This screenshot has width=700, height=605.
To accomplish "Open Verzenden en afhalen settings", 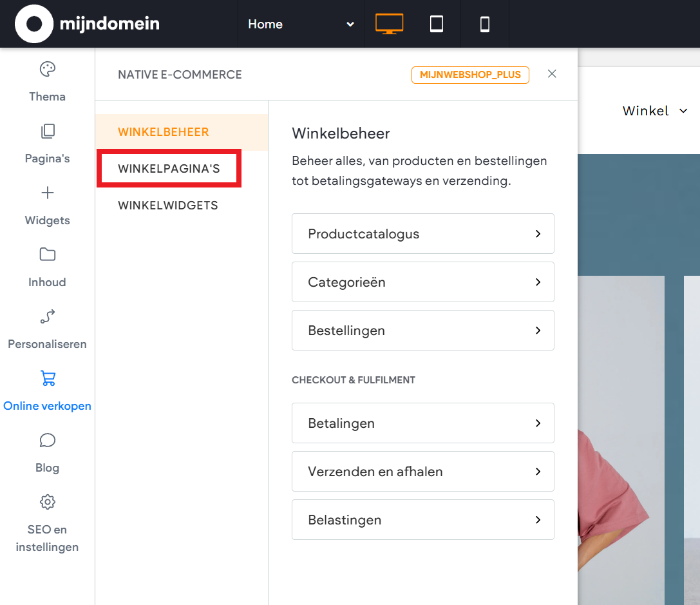I will 423,471.
